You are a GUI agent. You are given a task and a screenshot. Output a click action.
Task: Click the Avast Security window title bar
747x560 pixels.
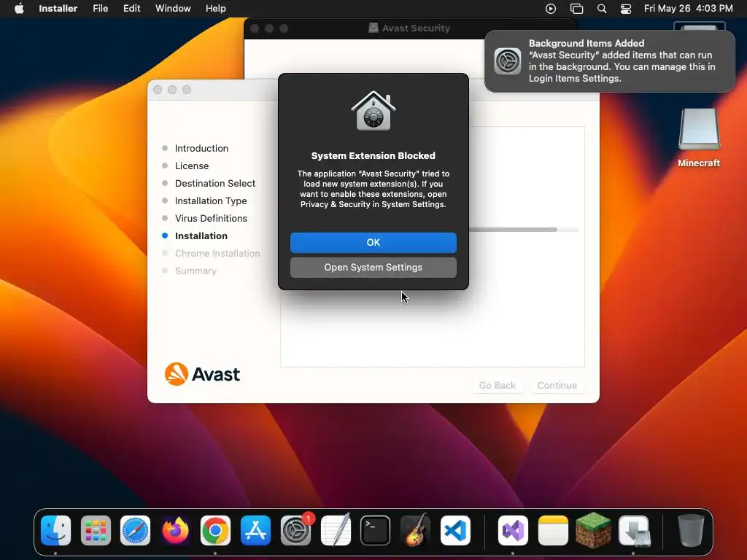click(410, 28)
